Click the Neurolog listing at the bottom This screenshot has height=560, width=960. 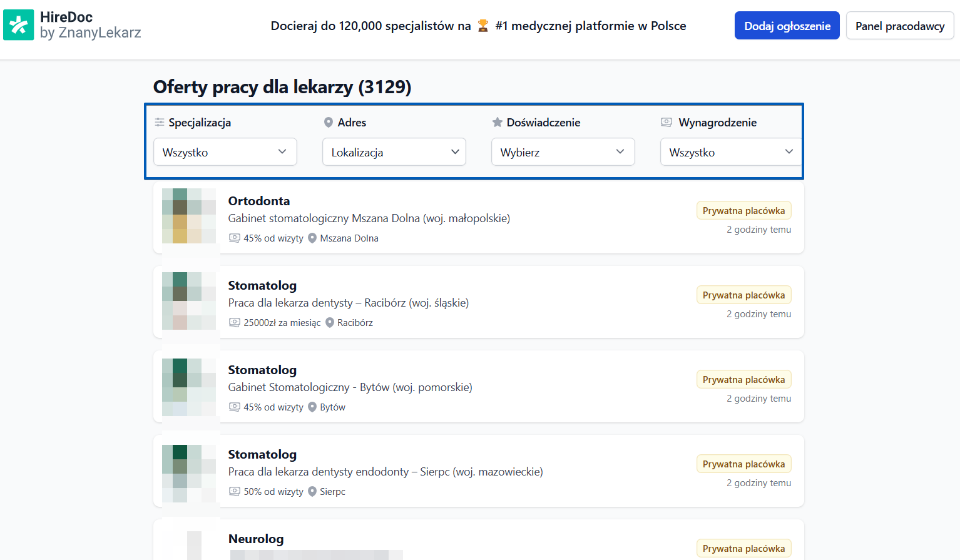(x=256, y=539)
